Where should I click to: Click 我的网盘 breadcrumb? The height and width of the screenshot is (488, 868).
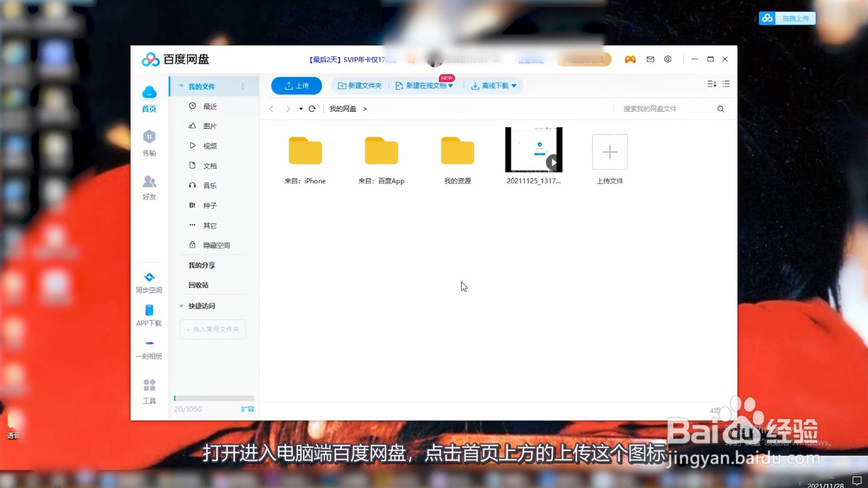(x=343, y=109)
